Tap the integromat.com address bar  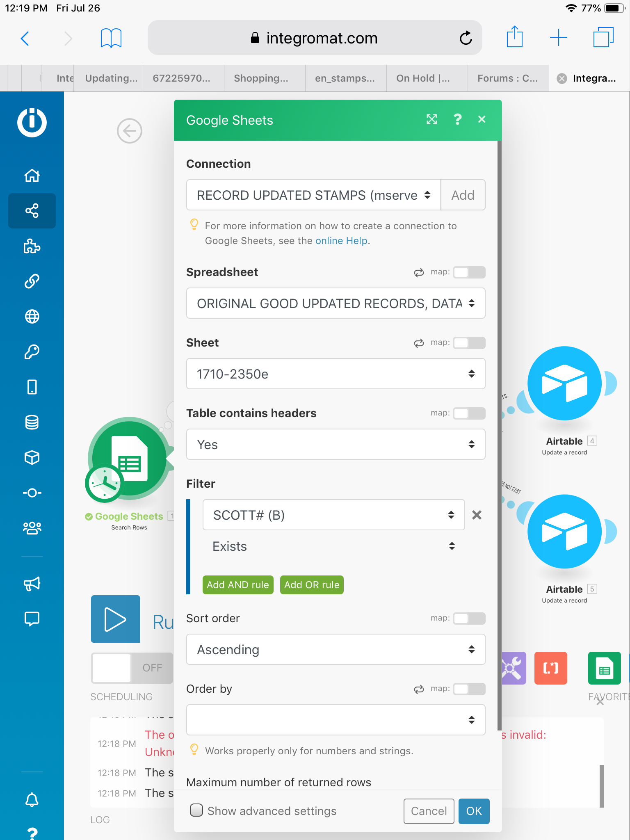[315, 38]
